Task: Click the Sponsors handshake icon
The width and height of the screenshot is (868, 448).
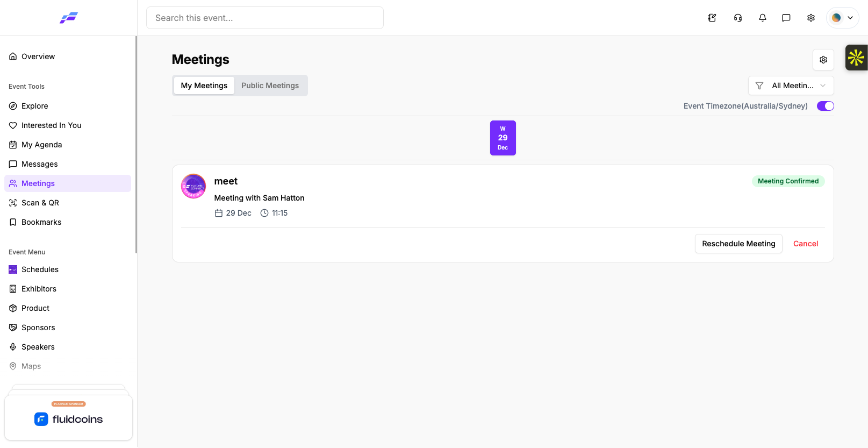Action: click(x=13, y=328)
